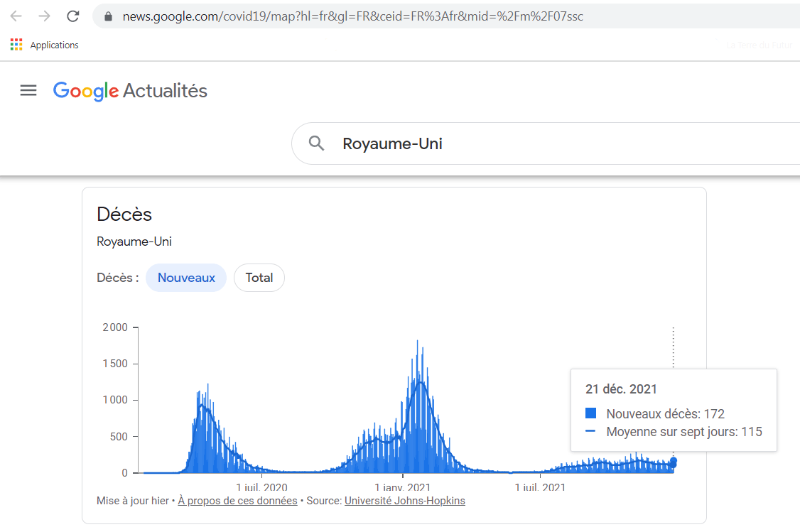Viewport: 800px width, 532px height.
Task: Open the Université Johns-Hopkins source link
Action: (404, 501)
